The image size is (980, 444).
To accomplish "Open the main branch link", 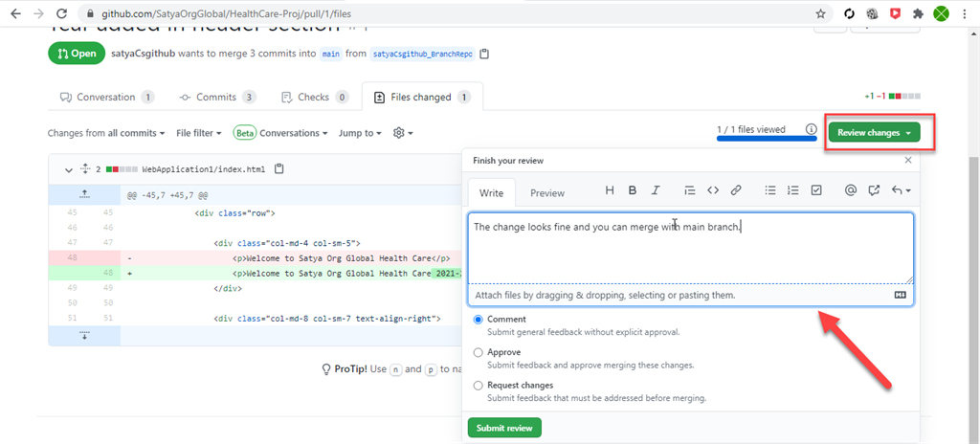I will 331,54.
